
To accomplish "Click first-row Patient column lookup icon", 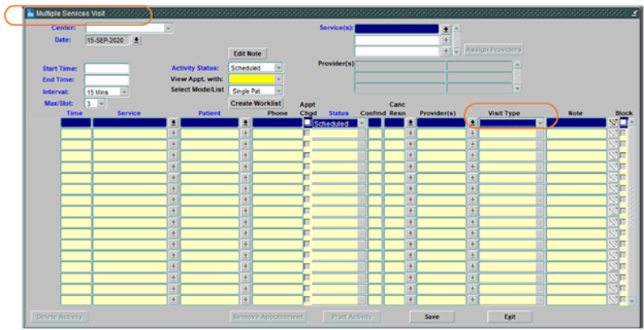I will 245,123.
